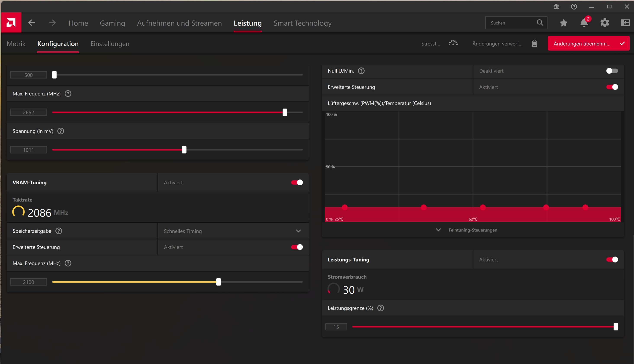Discard changes with the trash icon
Screen dimensions: 634x364
534,43
